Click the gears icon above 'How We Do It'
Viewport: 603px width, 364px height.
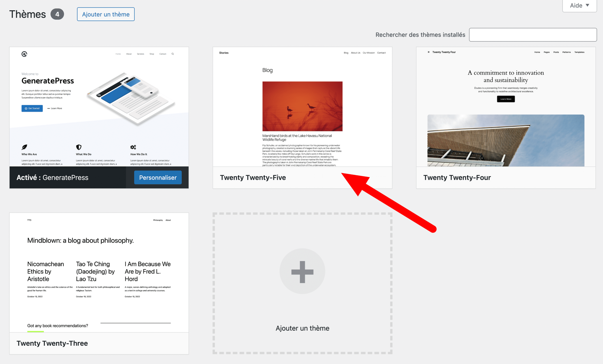point(133,147)
